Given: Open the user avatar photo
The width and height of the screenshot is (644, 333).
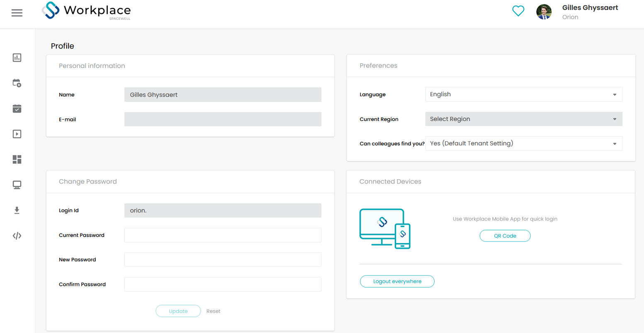Looking at the screenshot, I should coord(544,12).
